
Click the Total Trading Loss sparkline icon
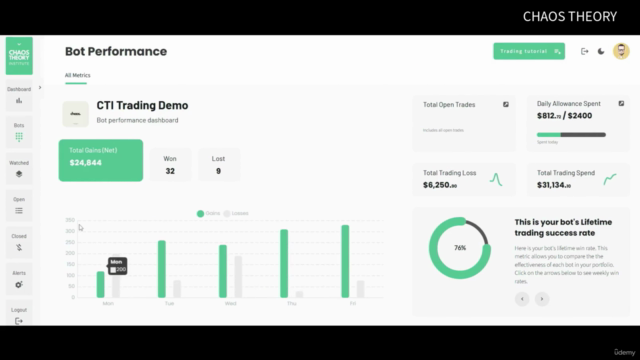[x=496, y=180]
